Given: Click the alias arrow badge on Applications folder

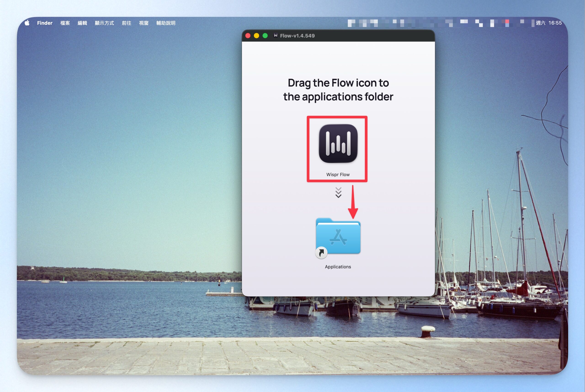Looking at the screenshot, I should click(x=321, y=253).
